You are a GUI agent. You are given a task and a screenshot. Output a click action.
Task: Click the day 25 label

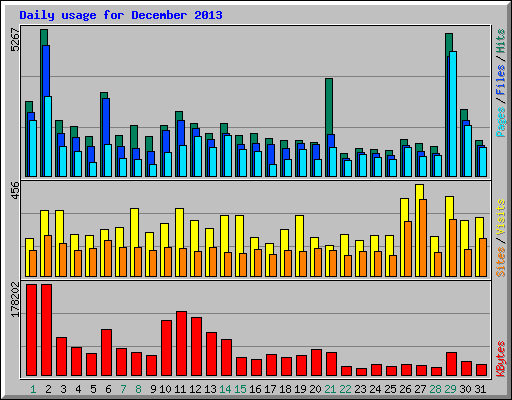390,389
